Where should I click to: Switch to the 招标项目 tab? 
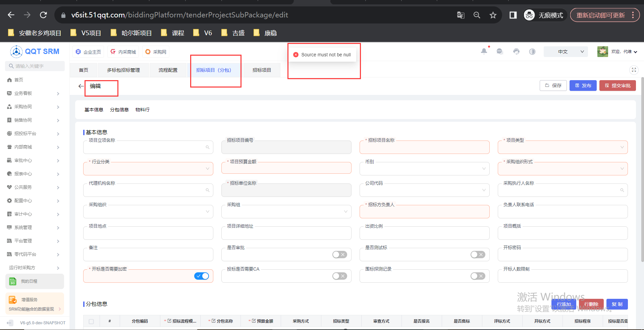pos(262,70)
